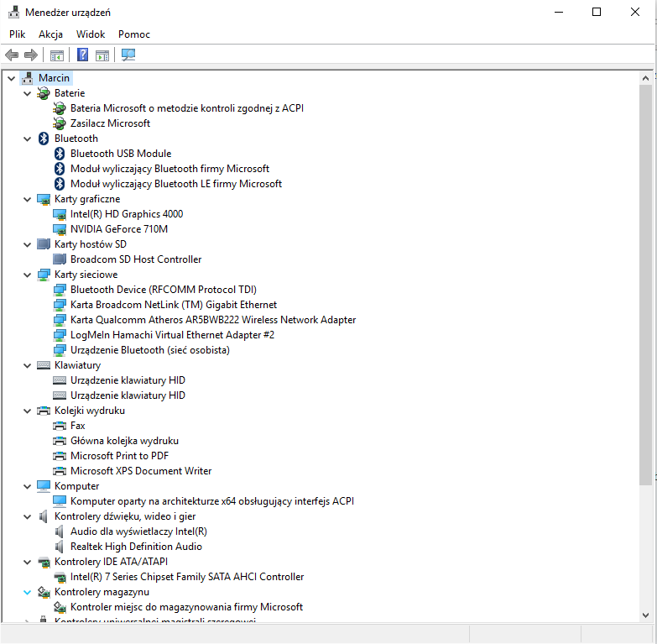
Task: Open the Widok menu
Action: tap(91, 34)
